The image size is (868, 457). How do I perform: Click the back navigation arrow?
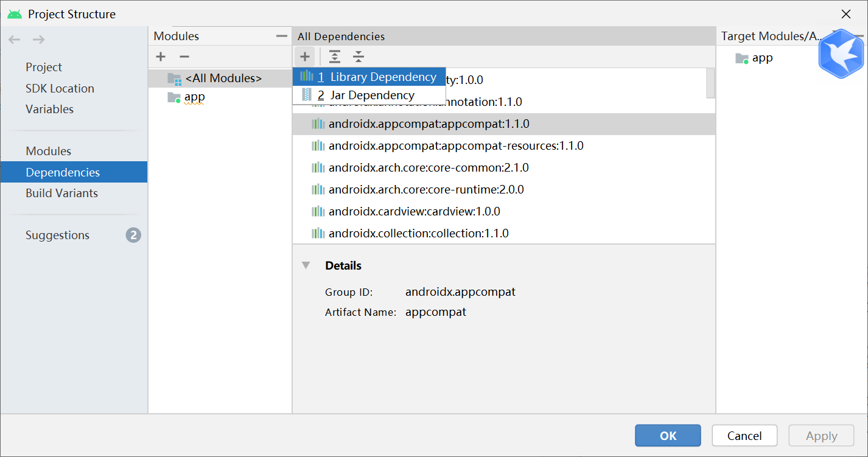[x=15, y=40]
